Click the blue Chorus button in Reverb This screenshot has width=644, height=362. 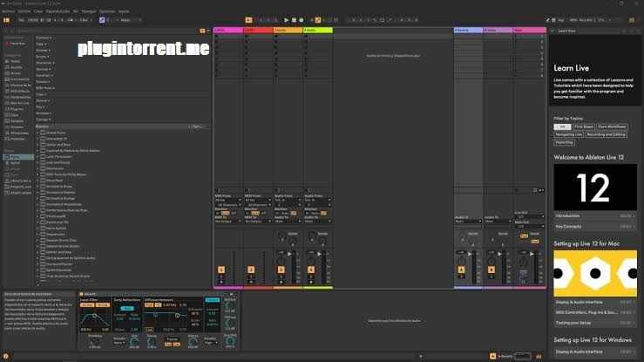coord(213,299)
